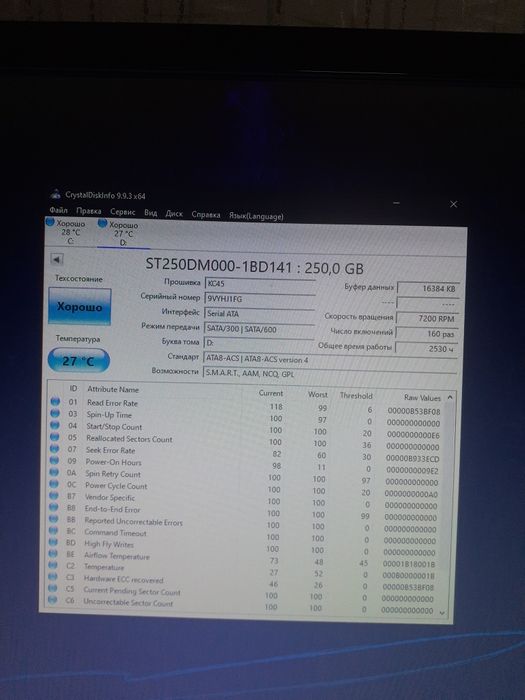Click raw value 00000B53BF08 of Read Error Rate
The height and width of the screenshot is (700, 525).
(413, 411)
